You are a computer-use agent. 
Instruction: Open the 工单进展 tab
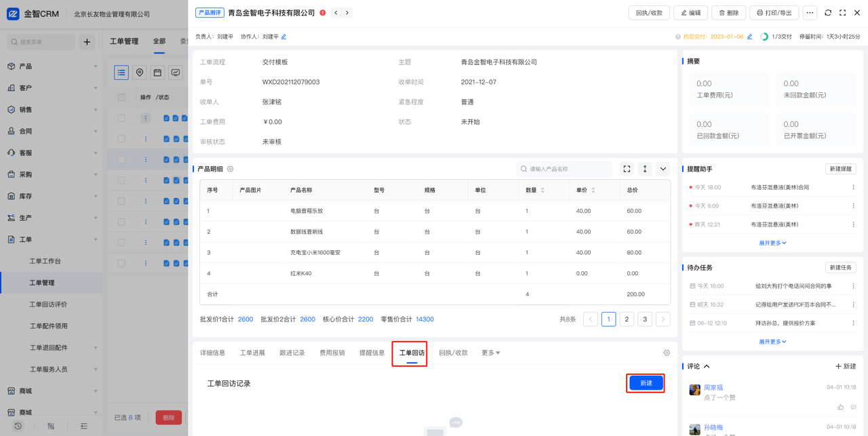252,353
